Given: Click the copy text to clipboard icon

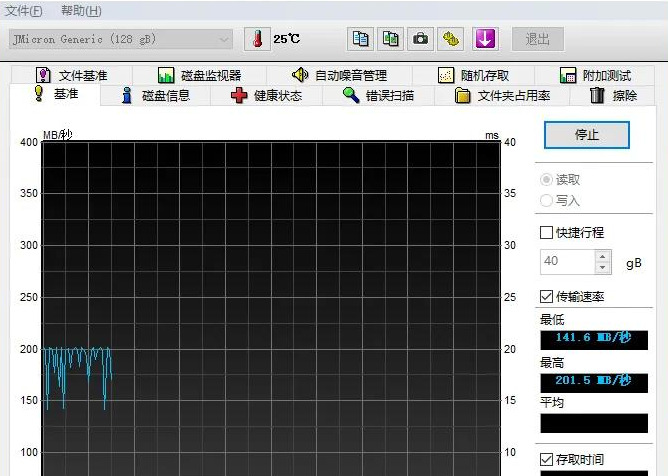Looking at the screenshot, I should pos(361,39).
